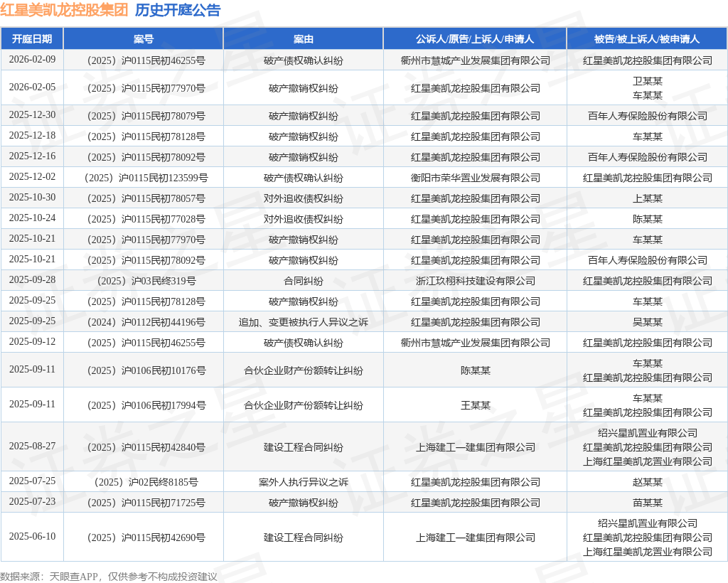This screenshot has height=583, width=728.
Task: Click plaintiff 浙江玖栩科技建设有限公司
Action: [475, 281]
